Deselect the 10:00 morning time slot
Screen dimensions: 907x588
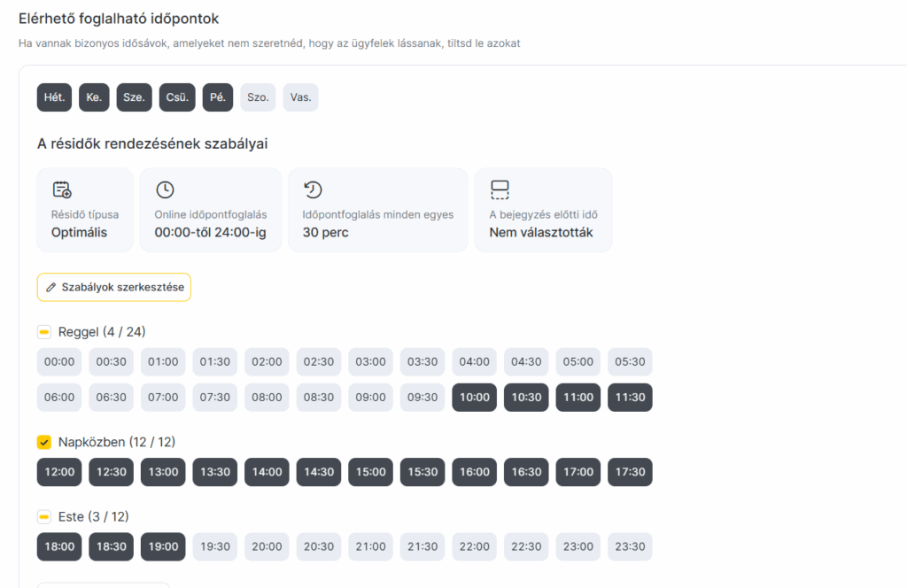click(x=474, y=398)
